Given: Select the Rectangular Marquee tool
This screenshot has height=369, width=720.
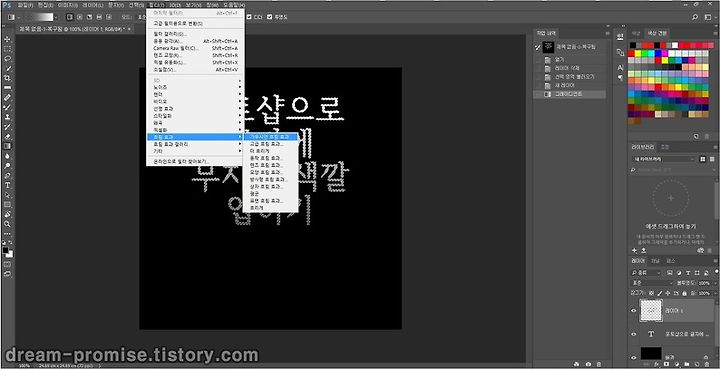Looking at the screenshot, I should click(7, 49).
